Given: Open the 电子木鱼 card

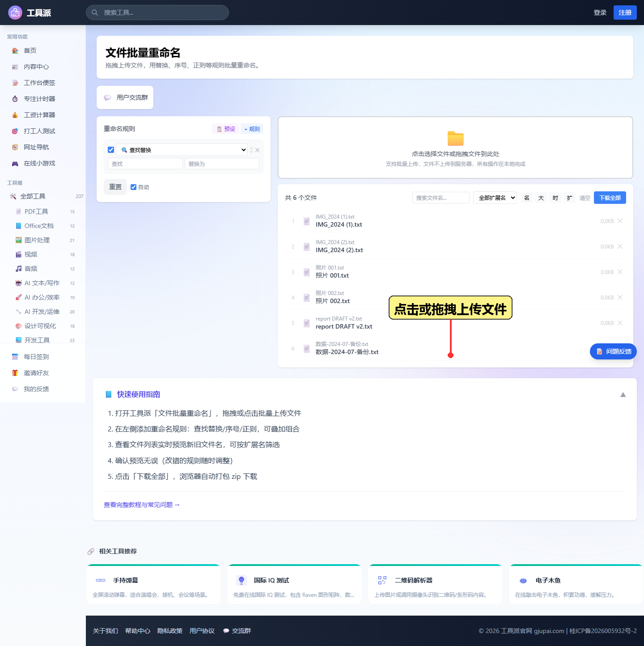Looking at the screenshot, I should coord(576,585).
